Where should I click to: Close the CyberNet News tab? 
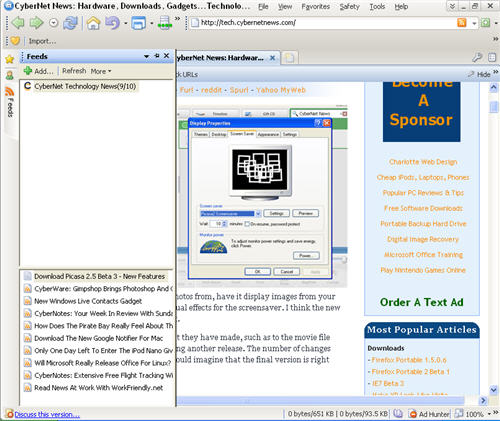click(x=272, y=58)
